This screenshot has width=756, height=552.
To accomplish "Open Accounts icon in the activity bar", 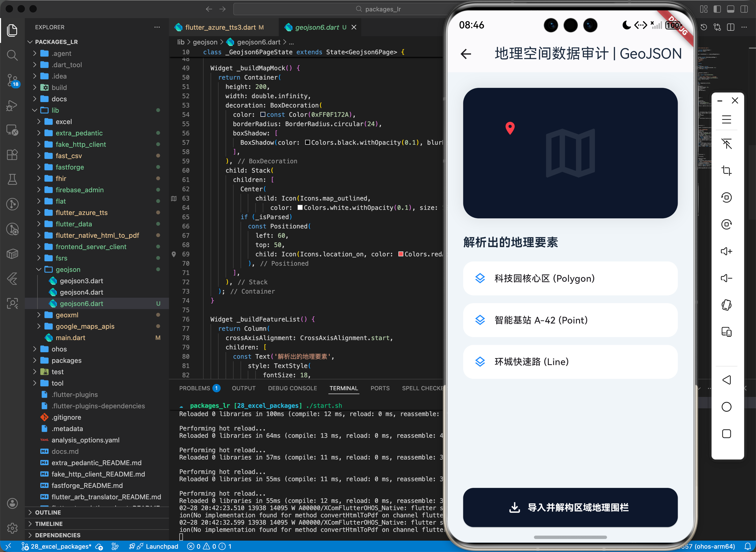I will pos(12,503).
